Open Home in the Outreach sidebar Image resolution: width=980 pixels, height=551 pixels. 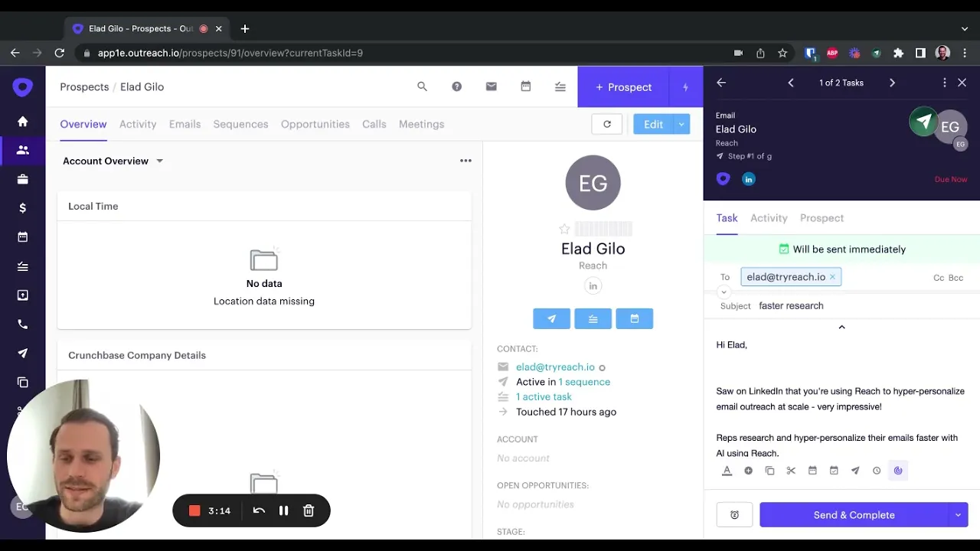tap(22, 121)
